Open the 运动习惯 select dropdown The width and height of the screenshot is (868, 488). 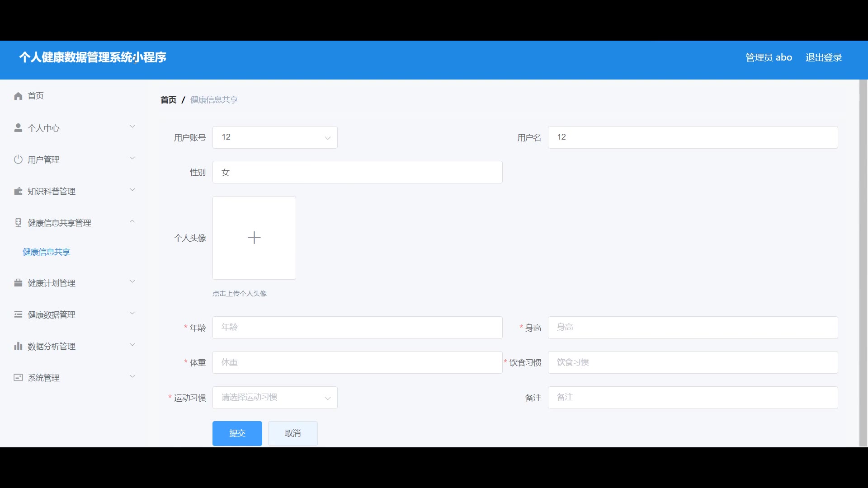click(275, 398)
